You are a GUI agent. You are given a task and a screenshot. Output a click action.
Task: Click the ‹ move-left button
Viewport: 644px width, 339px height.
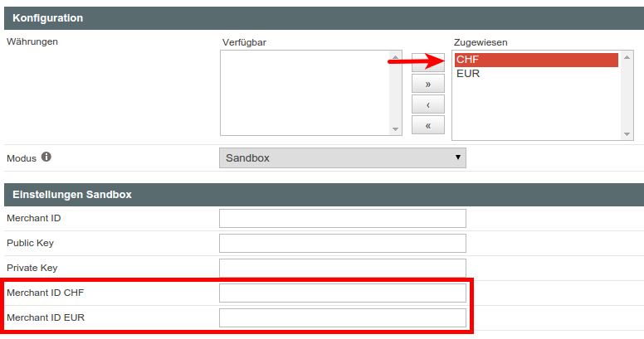(x=428, y=104)
